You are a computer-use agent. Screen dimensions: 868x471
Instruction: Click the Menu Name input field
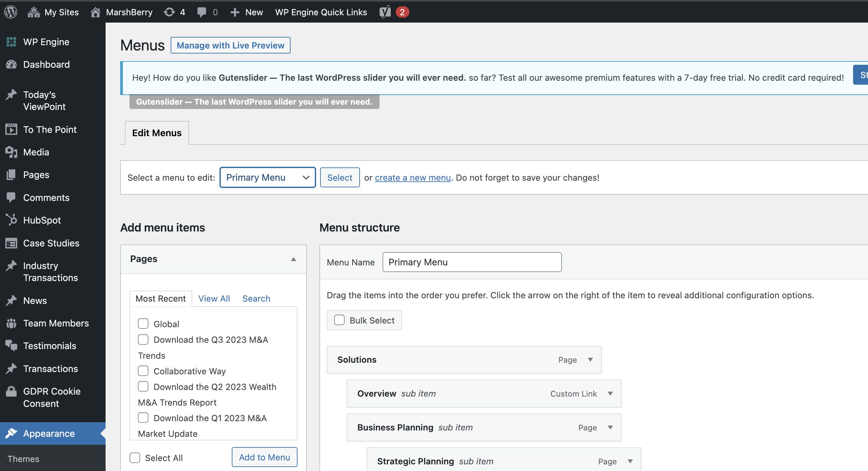pos(472,262)
